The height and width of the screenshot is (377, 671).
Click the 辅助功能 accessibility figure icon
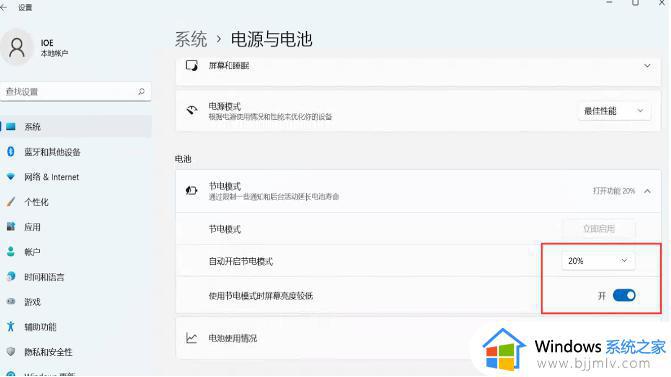coord(11,327)
